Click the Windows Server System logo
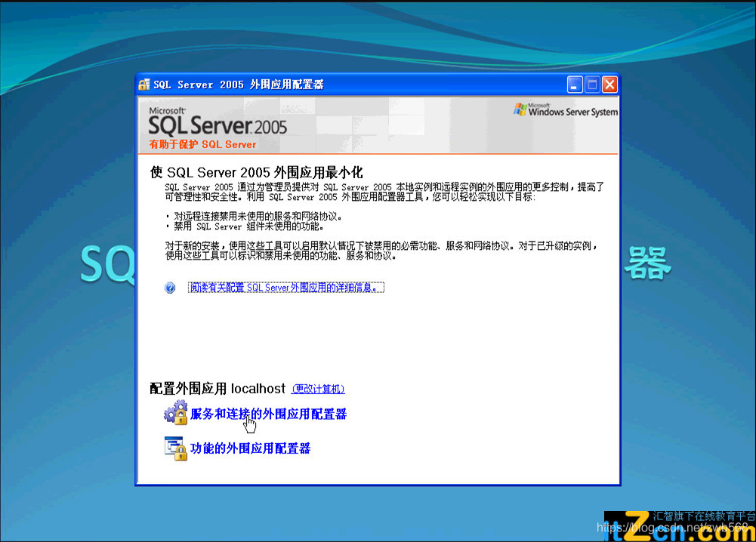This screenshot has height=542, width=756. tap(566, 110)
